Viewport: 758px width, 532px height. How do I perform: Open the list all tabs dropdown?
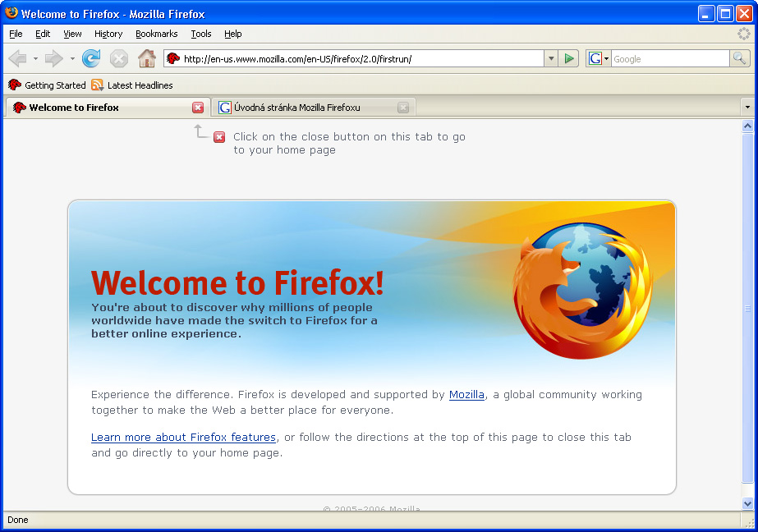747,107
